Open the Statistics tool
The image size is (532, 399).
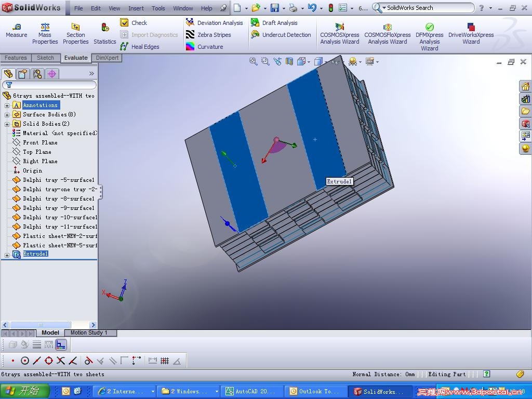coord(105,34)
